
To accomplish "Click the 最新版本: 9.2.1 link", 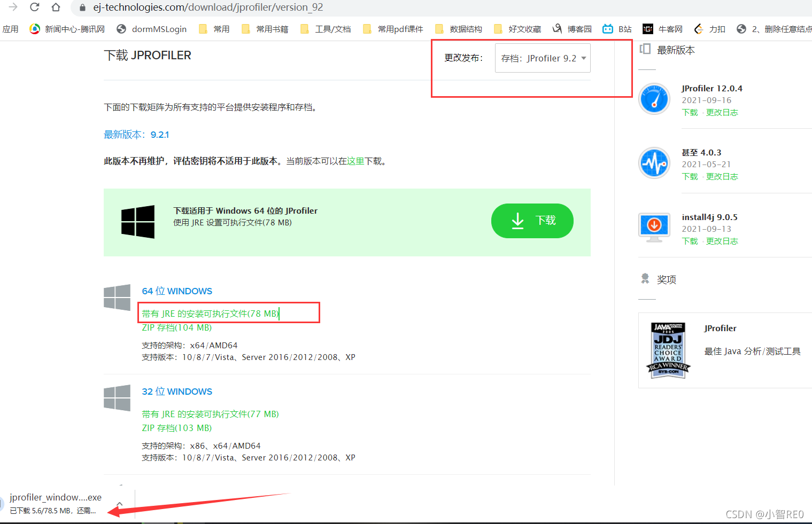I will pos(136,135).
